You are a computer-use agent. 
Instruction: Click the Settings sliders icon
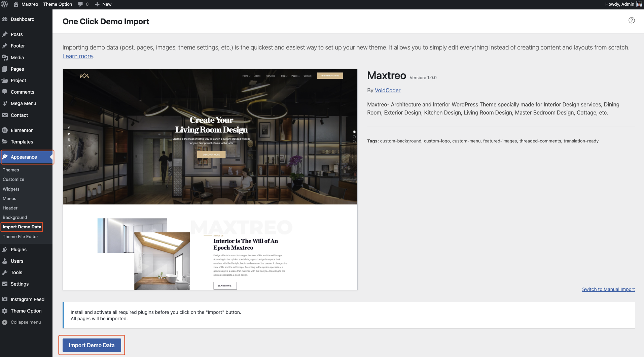pos(5,284)
